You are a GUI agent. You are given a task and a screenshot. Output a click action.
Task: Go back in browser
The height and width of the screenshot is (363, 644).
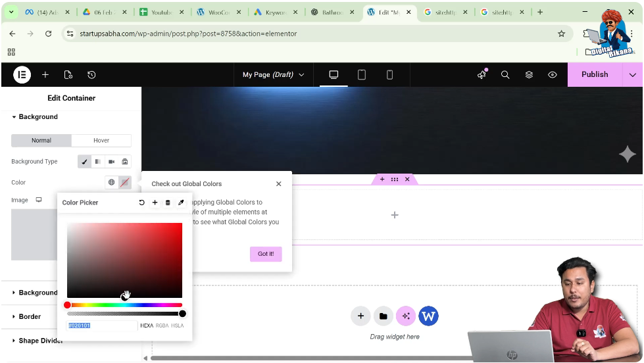[x=12, y=34]
